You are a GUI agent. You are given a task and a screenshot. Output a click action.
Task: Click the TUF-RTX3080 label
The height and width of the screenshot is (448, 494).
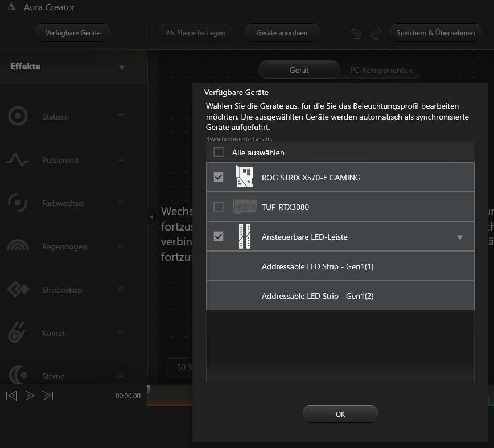tap(286, 207)
